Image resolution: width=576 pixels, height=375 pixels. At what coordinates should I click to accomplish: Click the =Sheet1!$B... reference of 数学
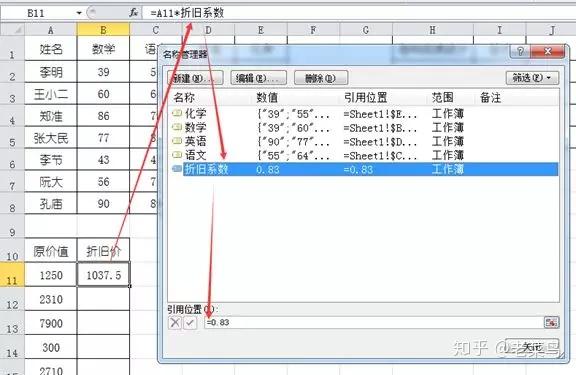point(380,128)
